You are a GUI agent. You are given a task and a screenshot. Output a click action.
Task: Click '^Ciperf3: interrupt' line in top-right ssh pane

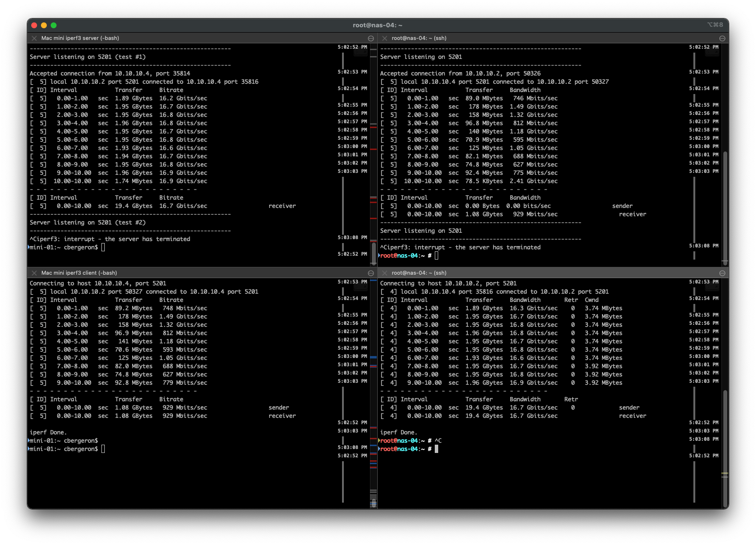coord(461,247)
